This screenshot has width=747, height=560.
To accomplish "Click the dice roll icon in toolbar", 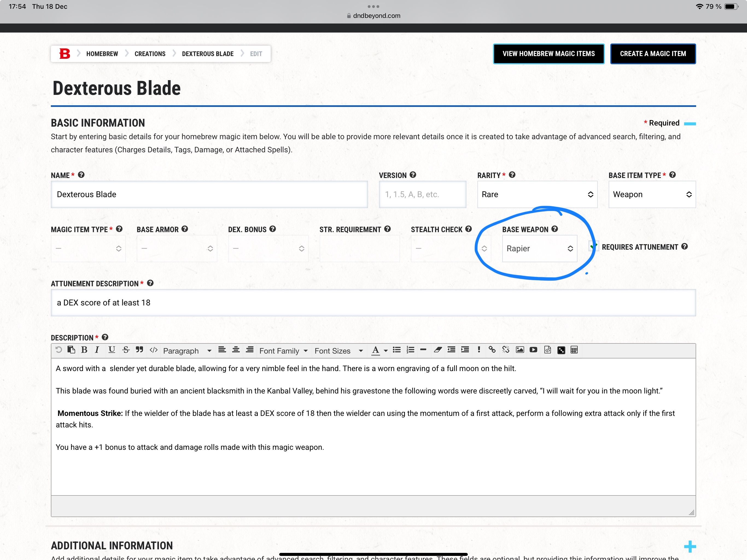I will point(561,350).
